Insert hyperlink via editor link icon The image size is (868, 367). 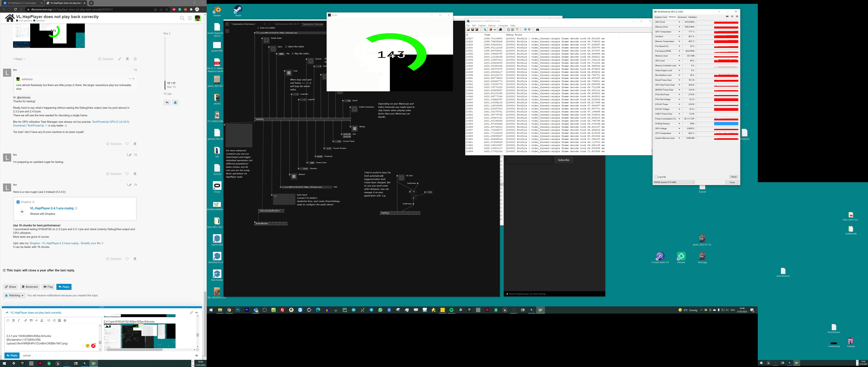[x=26, y=321]
